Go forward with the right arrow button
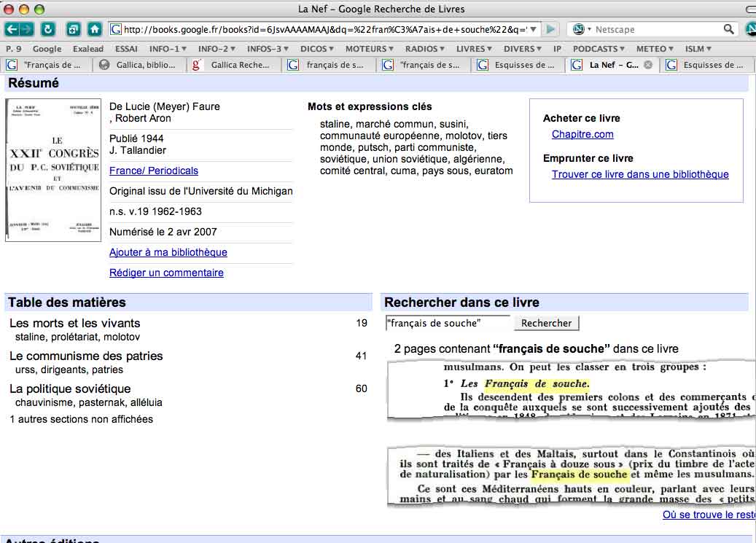The image size is (756, 543). (26, 29)
